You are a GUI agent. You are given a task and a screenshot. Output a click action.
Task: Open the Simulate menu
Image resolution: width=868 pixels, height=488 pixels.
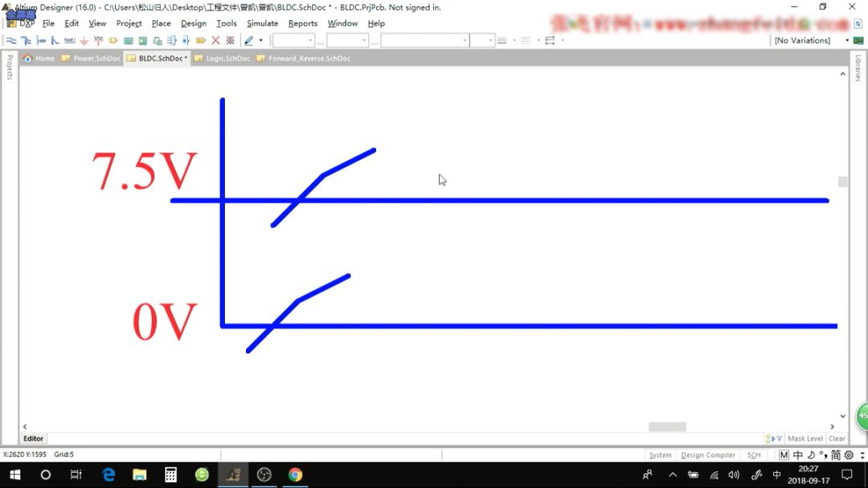262,23
